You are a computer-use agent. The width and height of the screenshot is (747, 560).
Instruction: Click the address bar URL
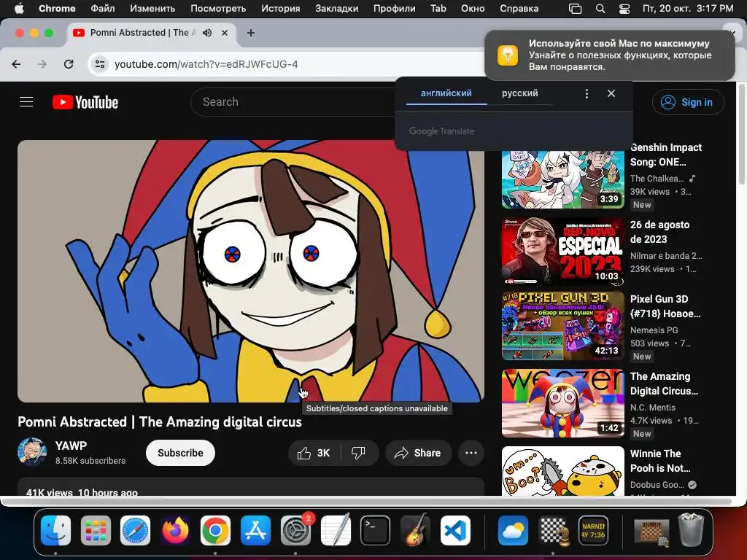coord(206,64)
